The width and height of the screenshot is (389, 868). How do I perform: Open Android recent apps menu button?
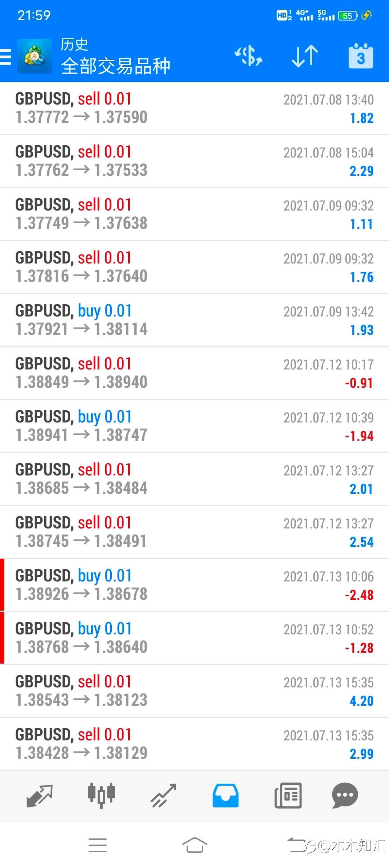[98, 845]
